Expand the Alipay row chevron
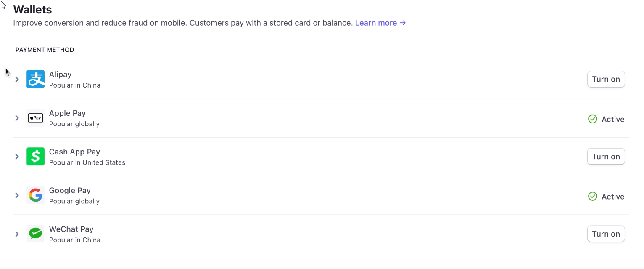Image resolution: width=644 pixels, height=269 pixels. pyautogui.click(x=17, y=79)
